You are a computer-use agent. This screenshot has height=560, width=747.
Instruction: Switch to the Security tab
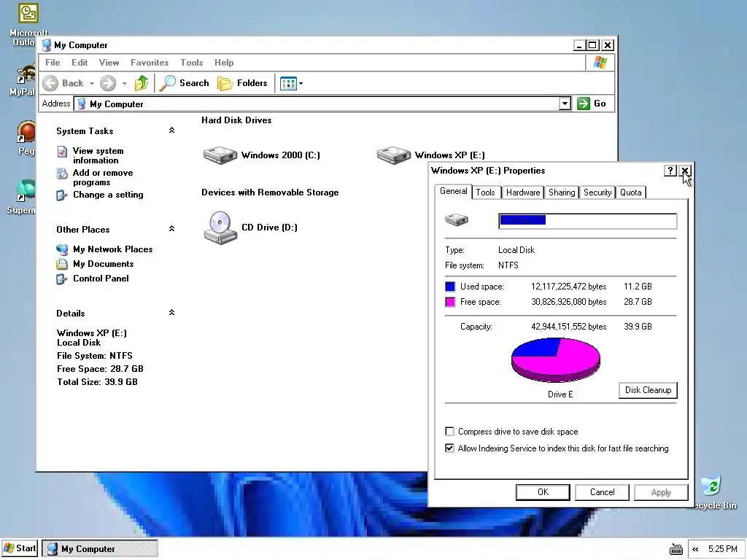(597, 192)
